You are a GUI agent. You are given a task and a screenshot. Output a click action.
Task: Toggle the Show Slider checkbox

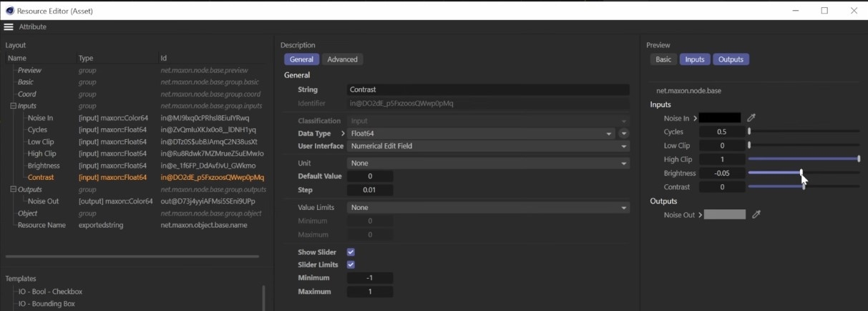coord(351,252)
